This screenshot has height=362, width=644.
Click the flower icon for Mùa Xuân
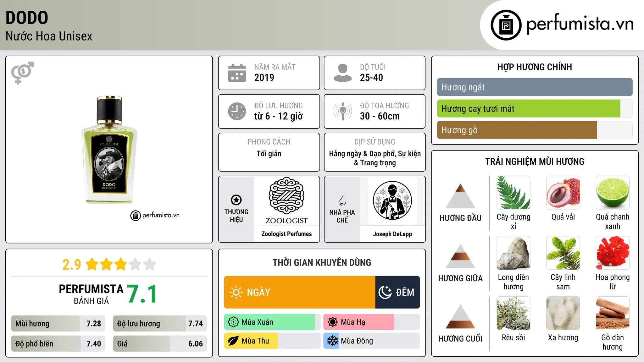233,322
